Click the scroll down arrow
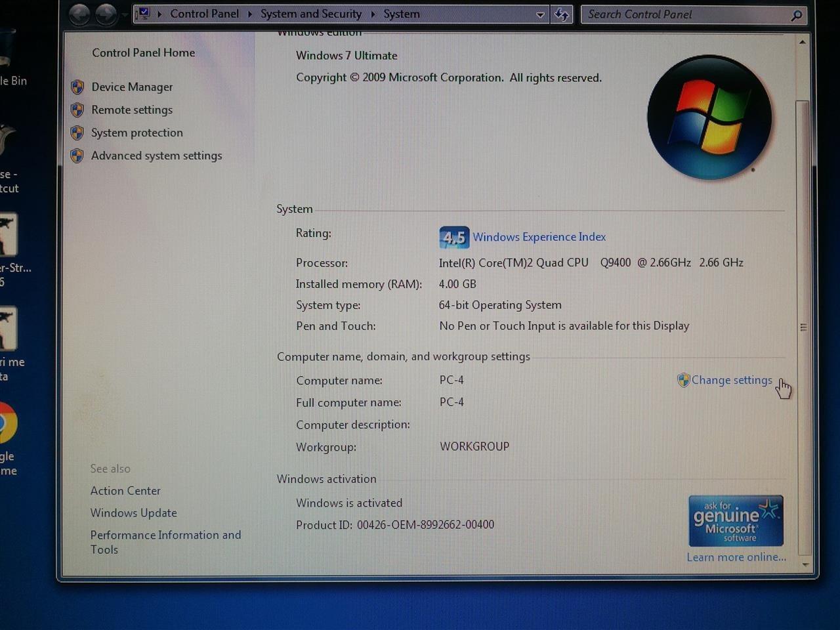Viewport: 840px width, 630px height. click(x=805, y=564)
